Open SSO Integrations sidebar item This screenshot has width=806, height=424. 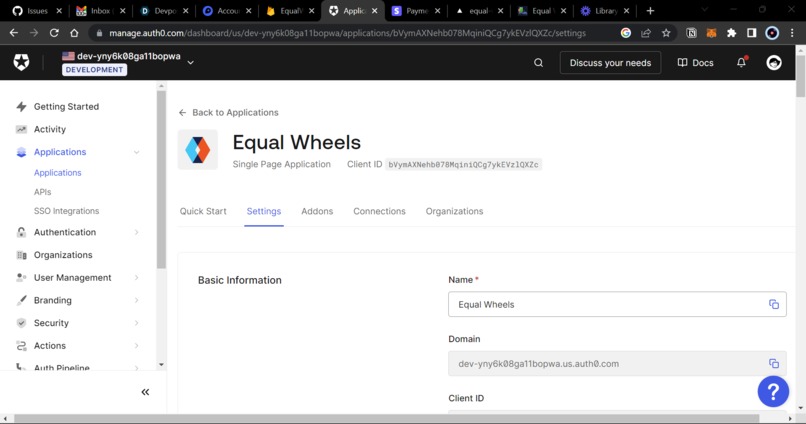[x=66, y=211]
